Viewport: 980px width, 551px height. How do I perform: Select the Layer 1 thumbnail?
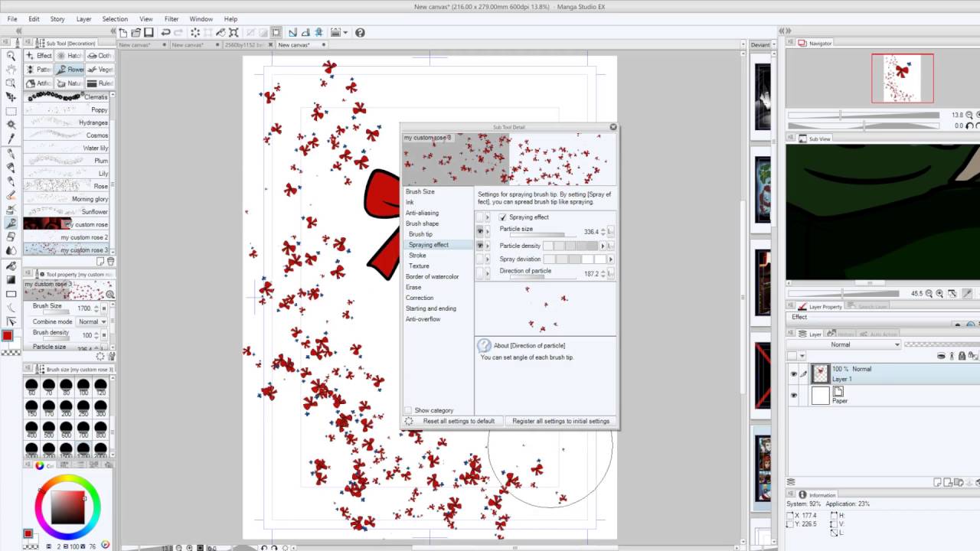(x=821, y=374)
